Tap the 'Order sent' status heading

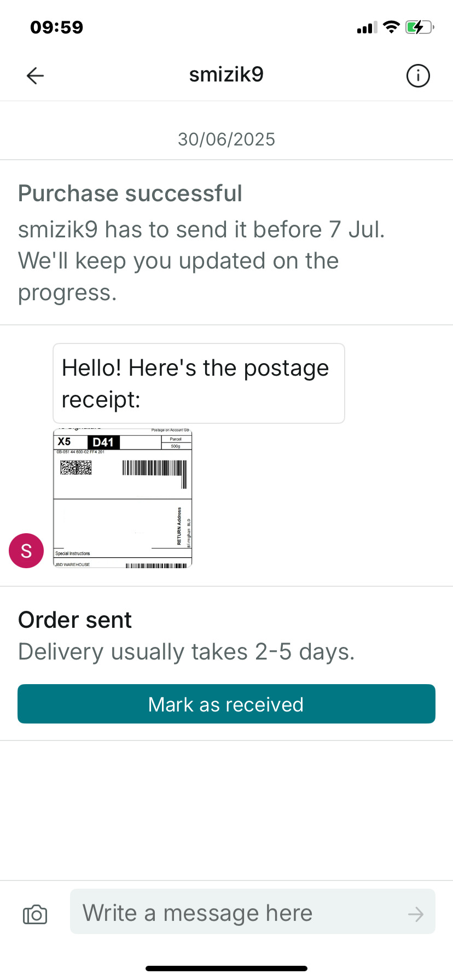click(x=75, y=620)
